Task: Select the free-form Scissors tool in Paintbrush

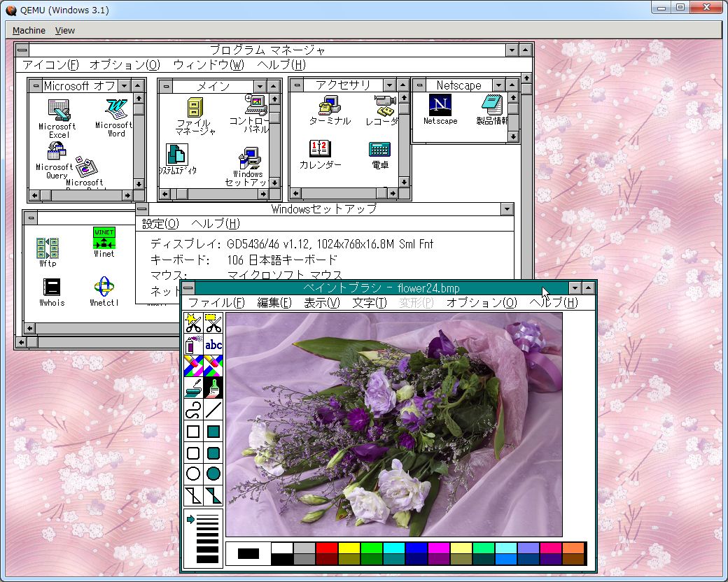Action: pos(193,323)
